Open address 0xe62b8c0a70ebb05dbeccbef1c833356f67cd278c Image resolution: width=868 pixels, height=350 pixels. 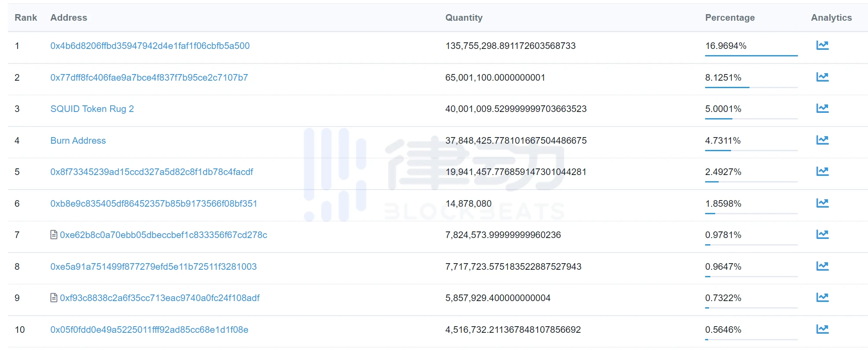pos(163,235)
